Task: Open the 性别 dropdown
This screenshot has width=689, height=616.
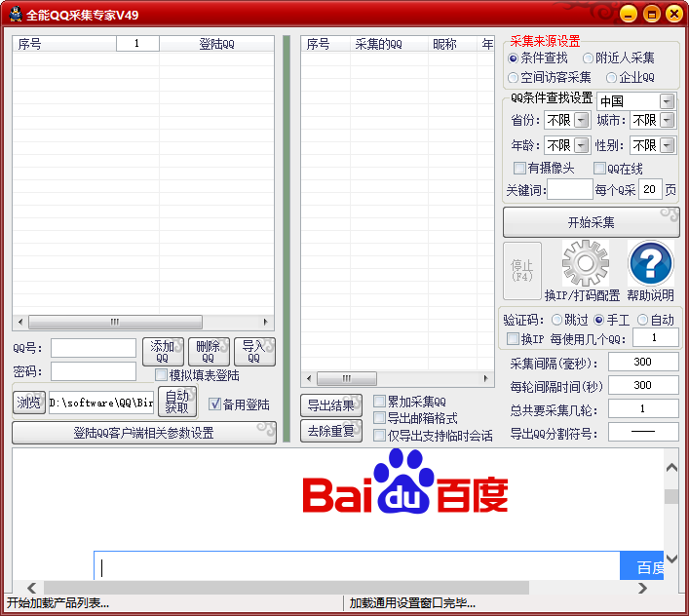Action: coord(667,145)
